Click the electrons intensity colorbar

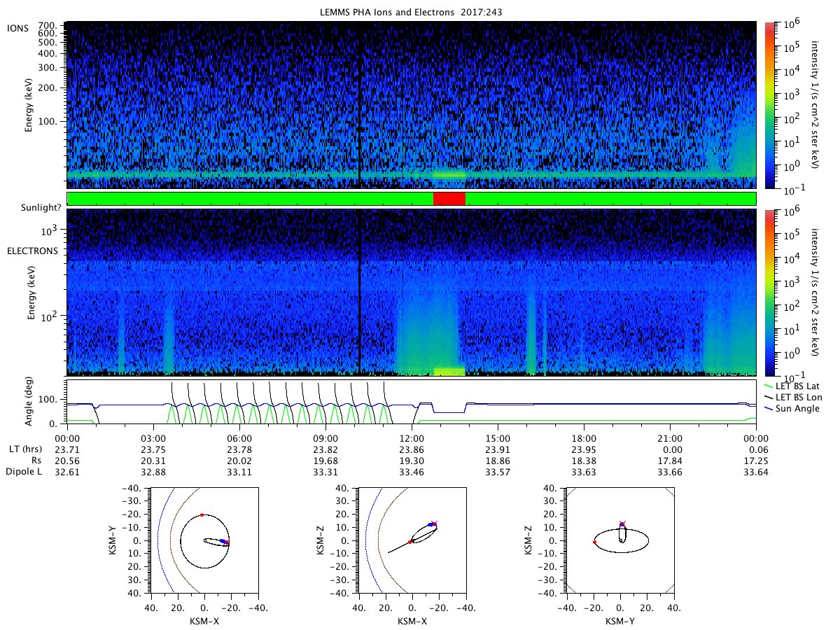769,292
